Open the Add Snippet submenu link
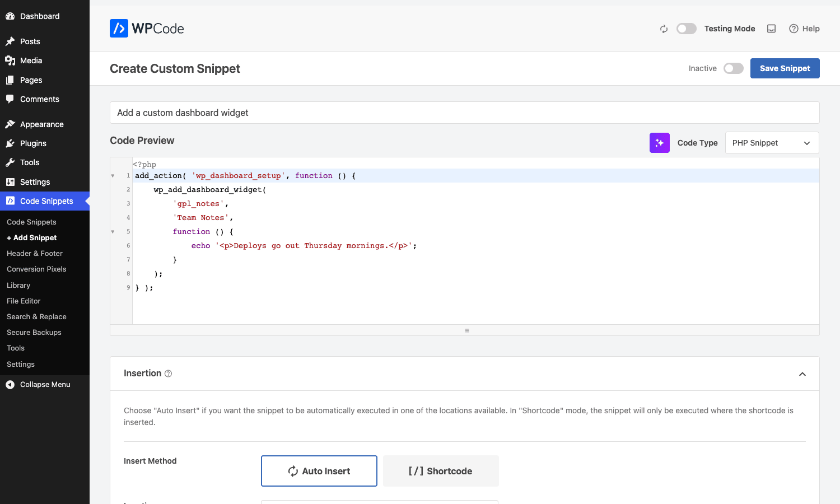This screenshot has width=840, height=504. [32, 238]
